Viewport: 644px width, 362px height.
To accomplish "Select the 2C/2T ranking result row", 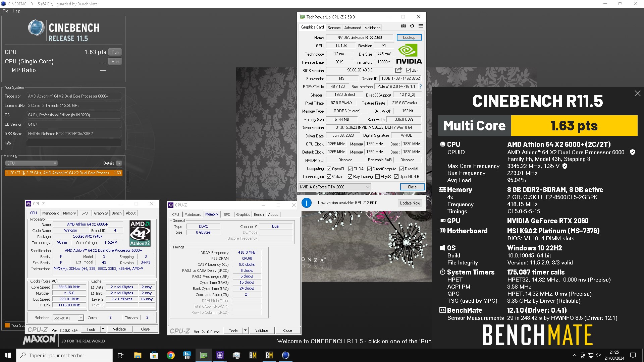I will pos(63,173).
